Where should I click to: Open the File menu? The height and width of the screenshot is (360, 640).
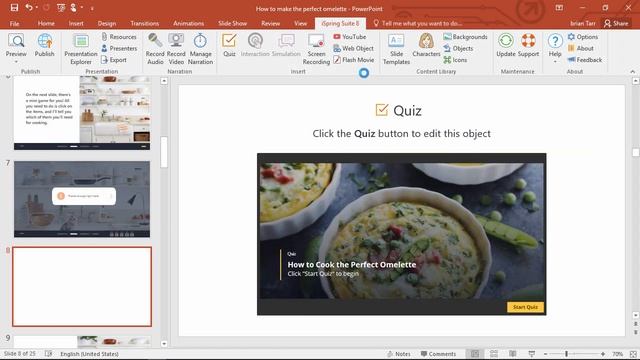tap(14, 23)
